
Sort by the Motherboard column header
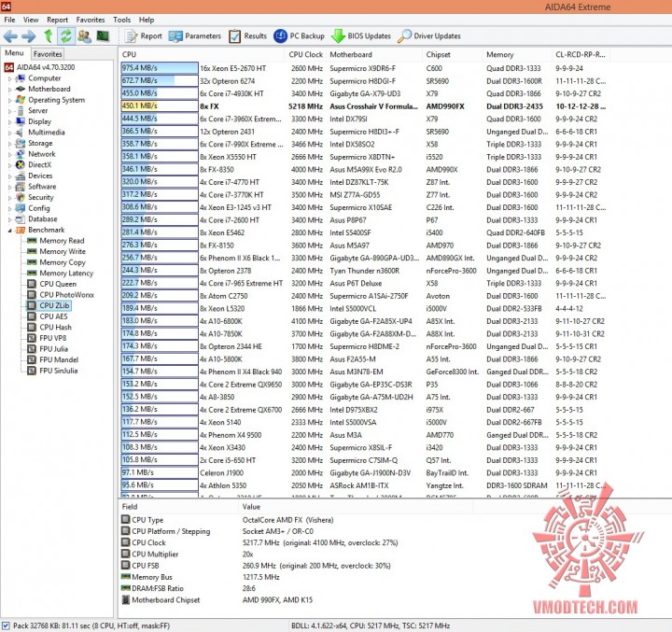point(374,54)
